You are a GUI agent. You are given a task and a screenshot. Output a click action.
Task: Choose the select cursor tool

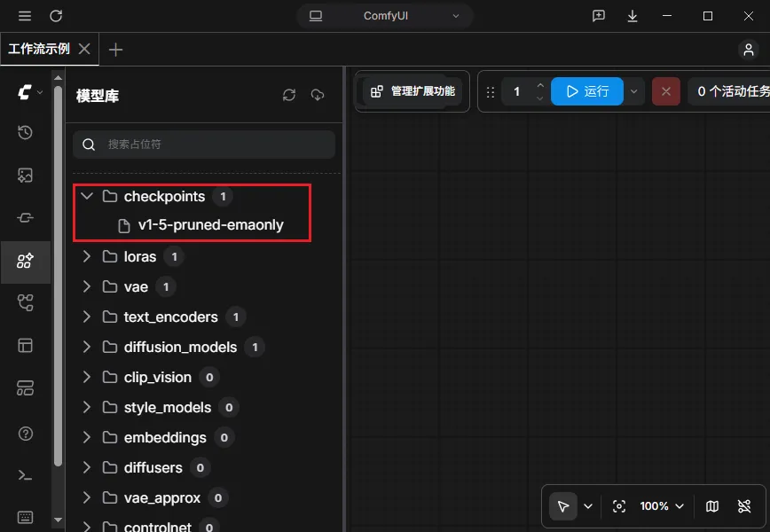[x=562, y=506]
